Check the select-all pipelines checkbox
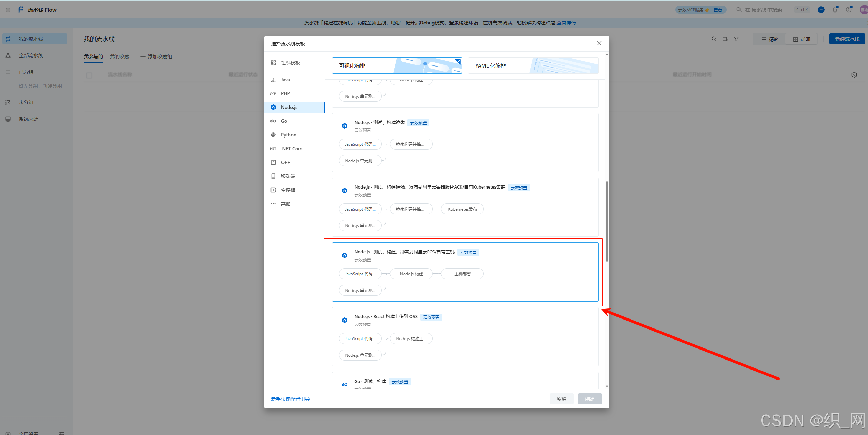This screenshot has width=868, height=435. [89, 75]
